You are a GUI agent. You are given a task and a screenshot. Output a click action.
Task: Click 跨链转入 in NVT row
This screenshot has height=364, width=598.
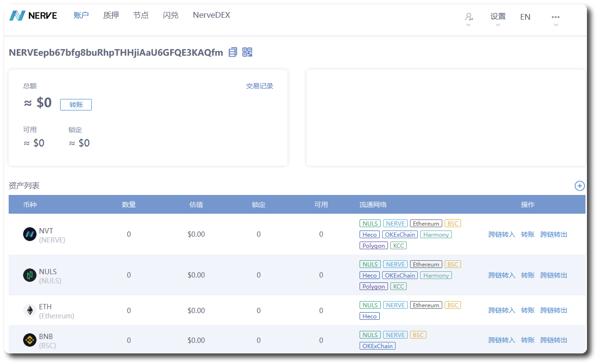[502, 234]
